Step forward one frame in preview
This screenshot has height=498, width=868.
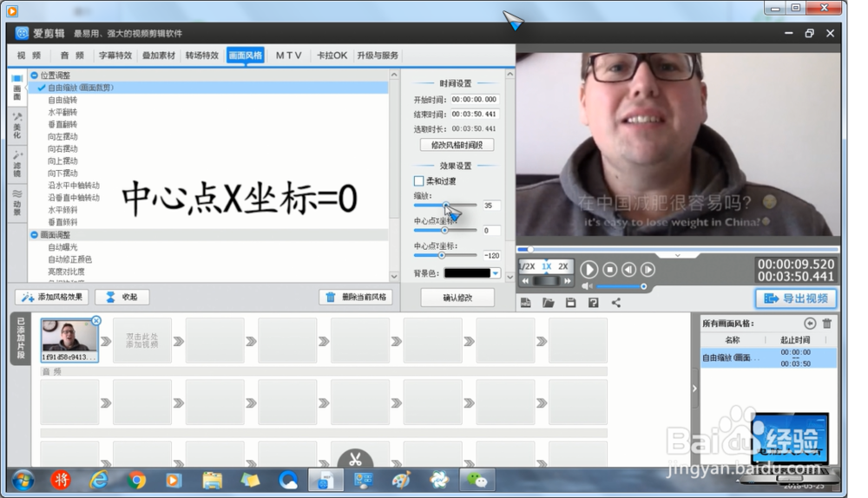click(648, 270)
